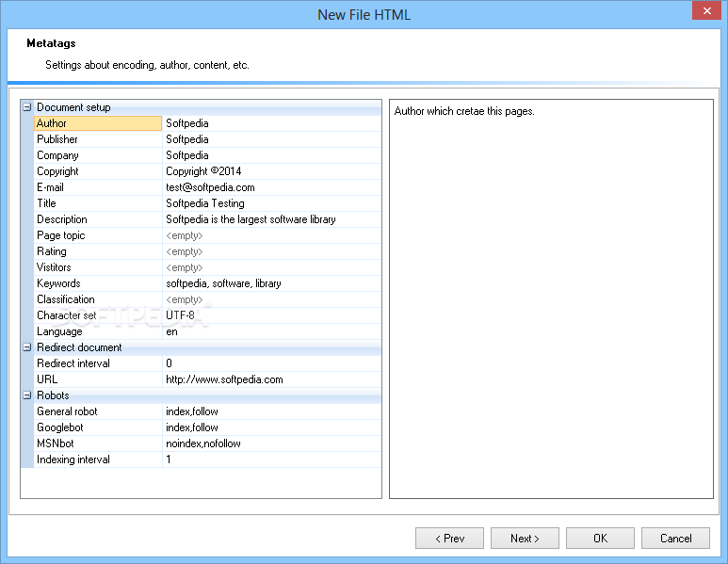
Task: Close the New File HTML window
Action: point(706,10)
